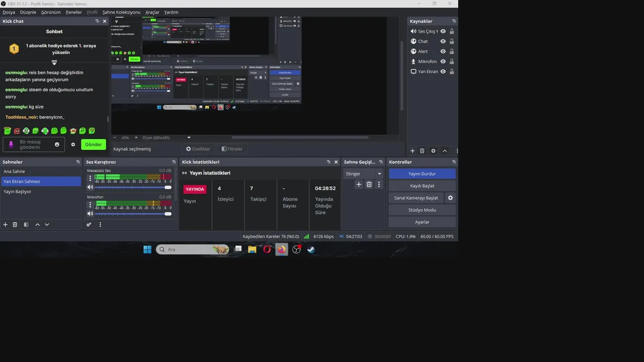Add a scene transition with plus
Viewport: 644px width, 362px height.
pyautogui.click(x=359, y=185)
